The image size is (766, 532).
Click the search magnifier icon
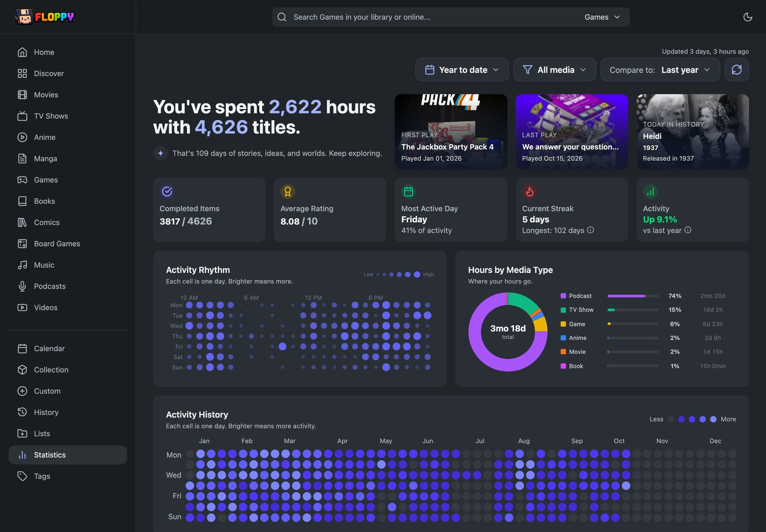(282, 17)
